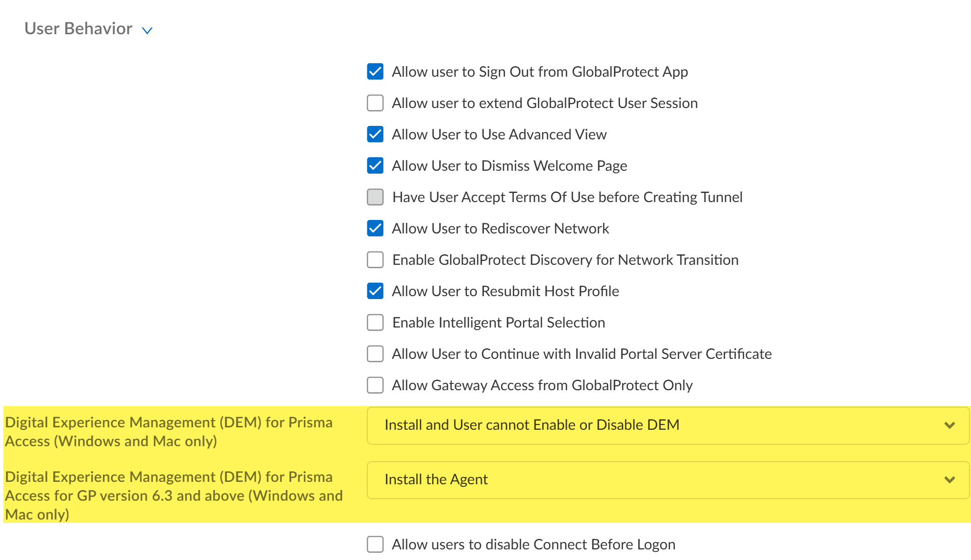Toggle Allow User to Dismiss Welcome Page
This screenshot has height=560, width=971.
pyautogui.click(x=375, y=165)
